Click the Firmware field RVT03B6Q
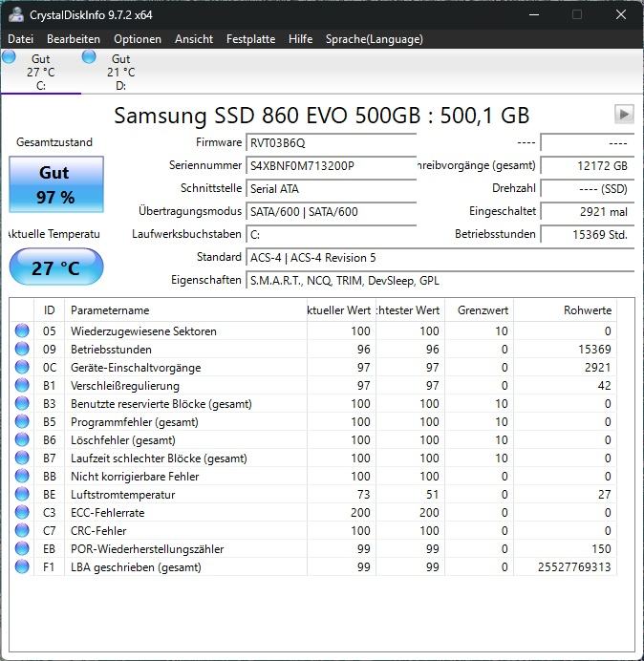This screenshot has width=644, height=661. (x=331, y=143)
